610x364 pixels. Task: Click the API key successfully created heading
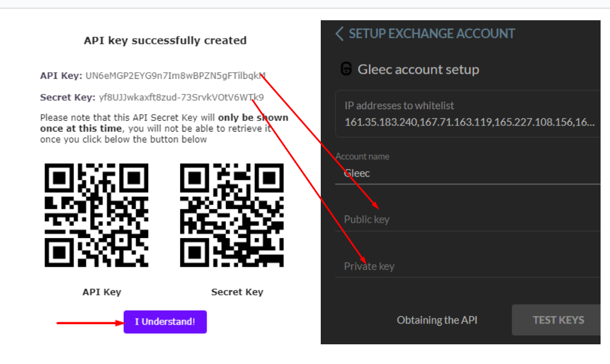pyautogui.click(x=165, y=40)
